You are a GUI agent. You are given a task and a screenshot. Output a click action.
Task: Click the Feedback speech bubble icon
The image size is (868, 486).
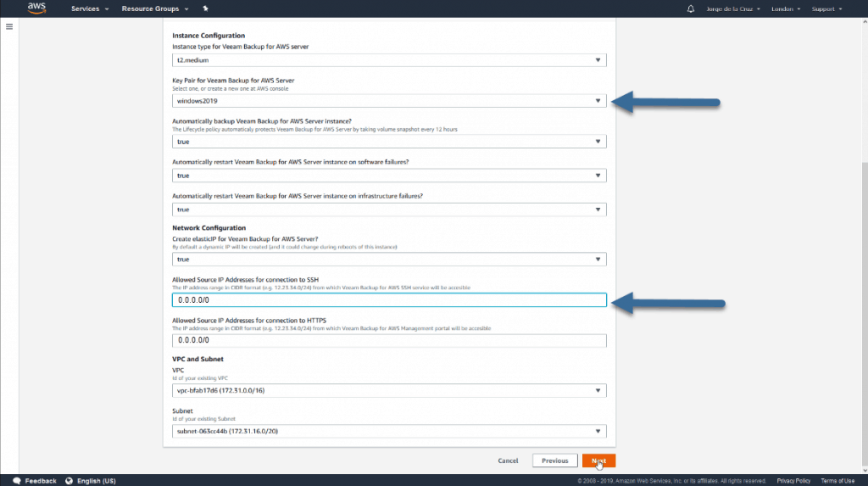[17, 480]
